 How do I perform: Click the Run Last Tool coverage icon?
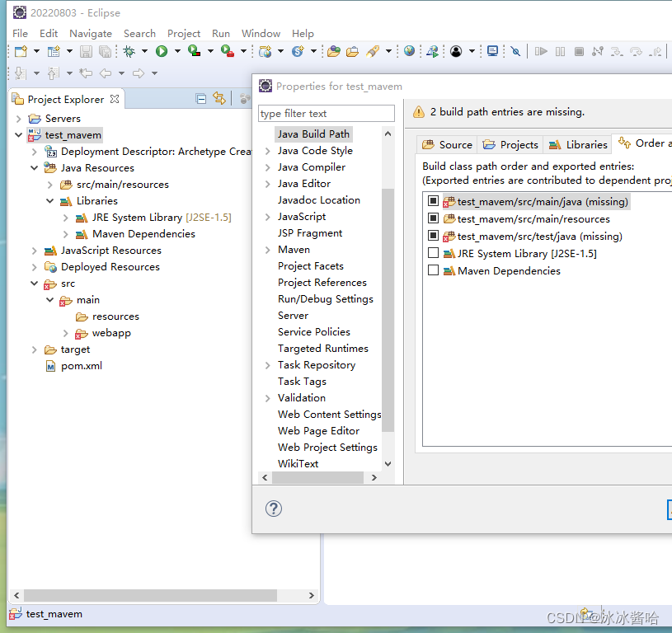click(194, 51)
